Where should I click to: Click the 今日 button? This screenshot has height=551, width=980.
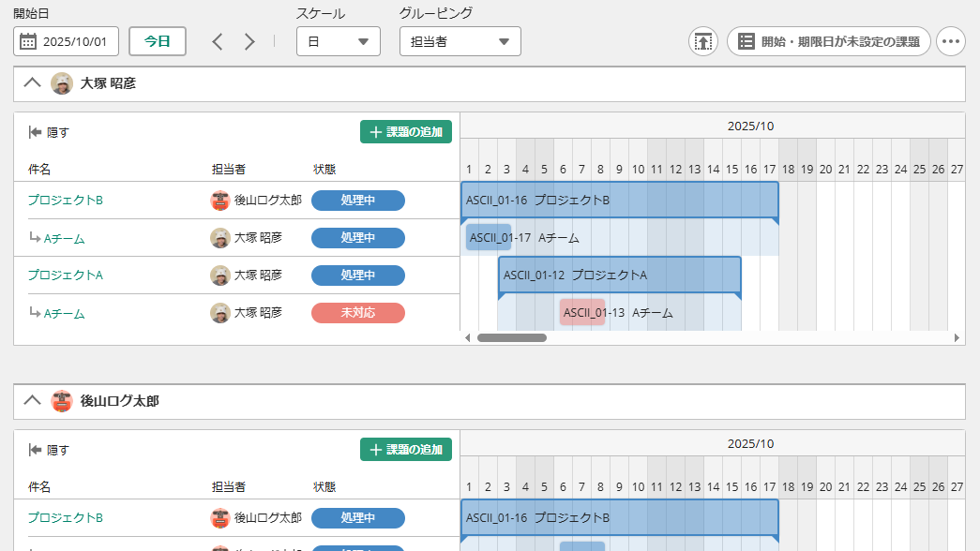(158, 41)
